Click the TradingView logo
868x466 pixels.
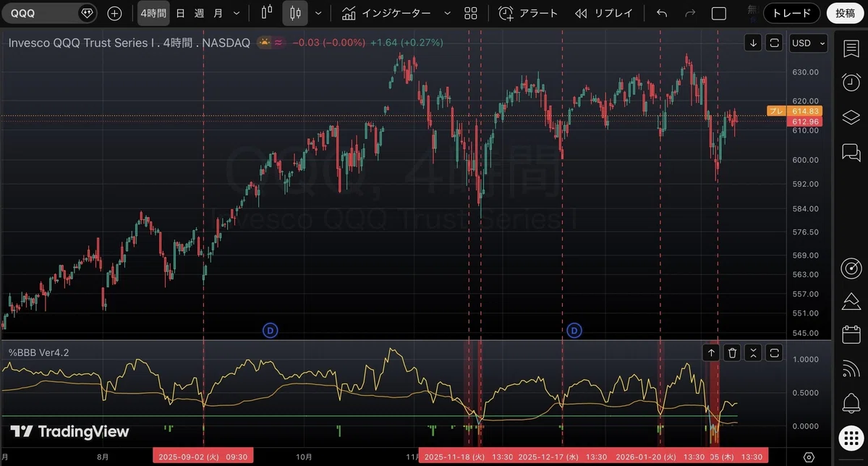coord(70,432)
